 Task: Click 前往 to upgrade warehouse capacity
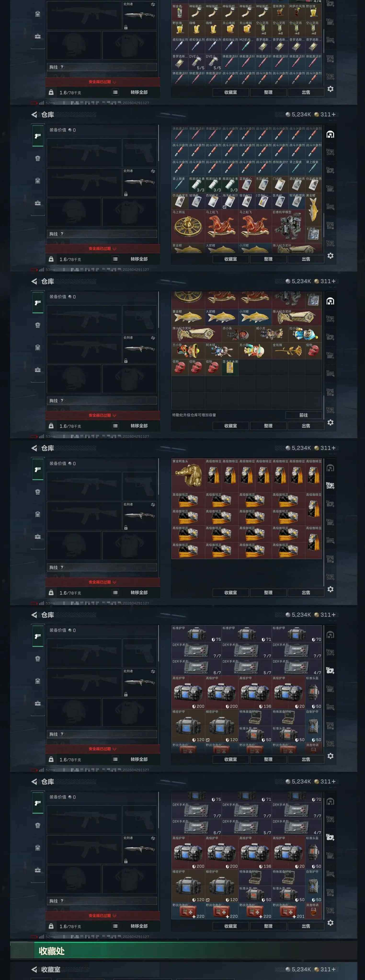(304, 415)
